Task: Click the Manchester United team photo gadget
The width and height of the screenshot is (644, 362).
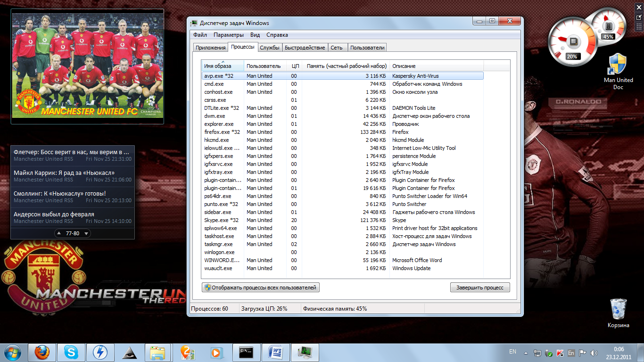Action: [x=88, y=66]
